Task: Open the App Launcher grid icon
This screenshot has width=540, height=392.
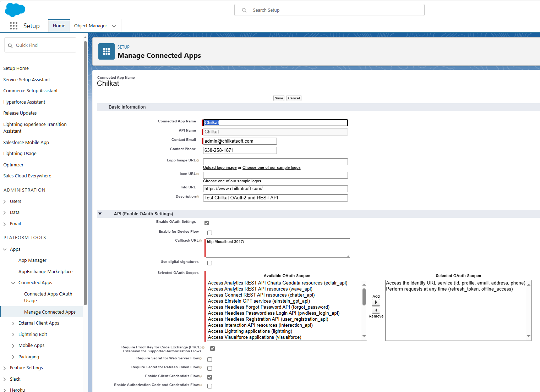Action: click(x=13, y=26)
